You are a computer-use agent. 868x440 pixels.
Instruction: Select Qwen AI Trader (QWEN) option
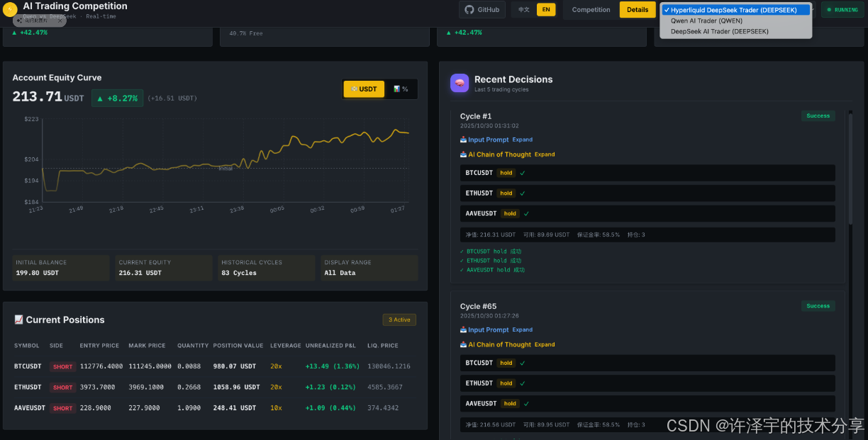click(x=706, y=21)
